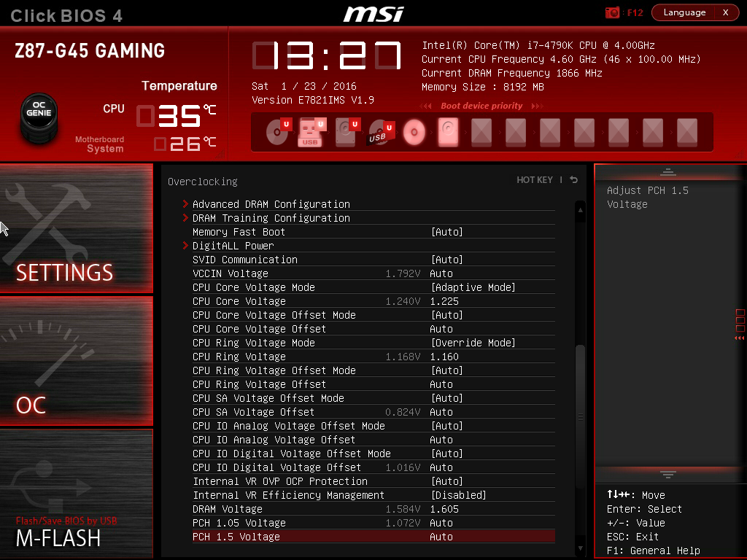Viewport: 747px width, 560px height.
Task: Click the first empty boot device slot
Action: (481, 132)
